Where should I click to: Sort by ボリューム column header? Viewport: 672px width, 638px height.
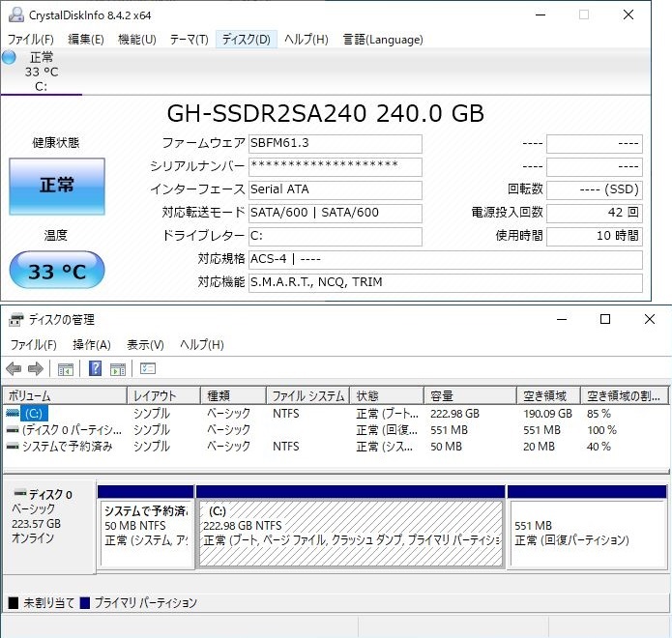point(65,395)
